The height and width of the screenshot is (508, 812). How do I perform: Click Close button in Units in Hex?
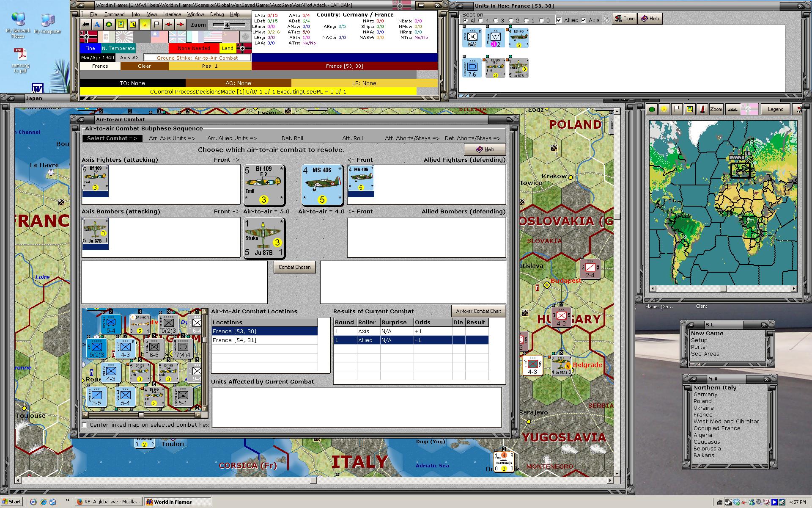coord(625,19)
